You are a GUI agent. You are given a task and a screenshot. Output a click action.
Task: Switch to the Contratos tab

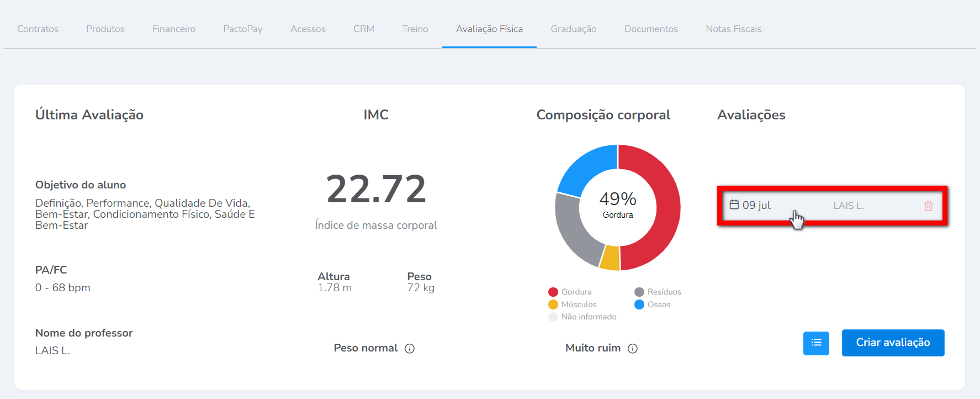(38, 29)
